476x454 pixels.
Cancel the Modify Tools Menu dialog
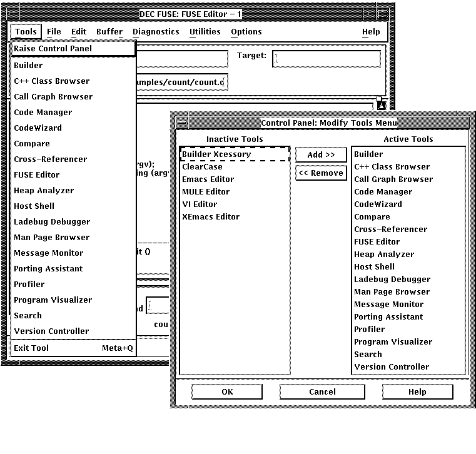tap(322, 392)
